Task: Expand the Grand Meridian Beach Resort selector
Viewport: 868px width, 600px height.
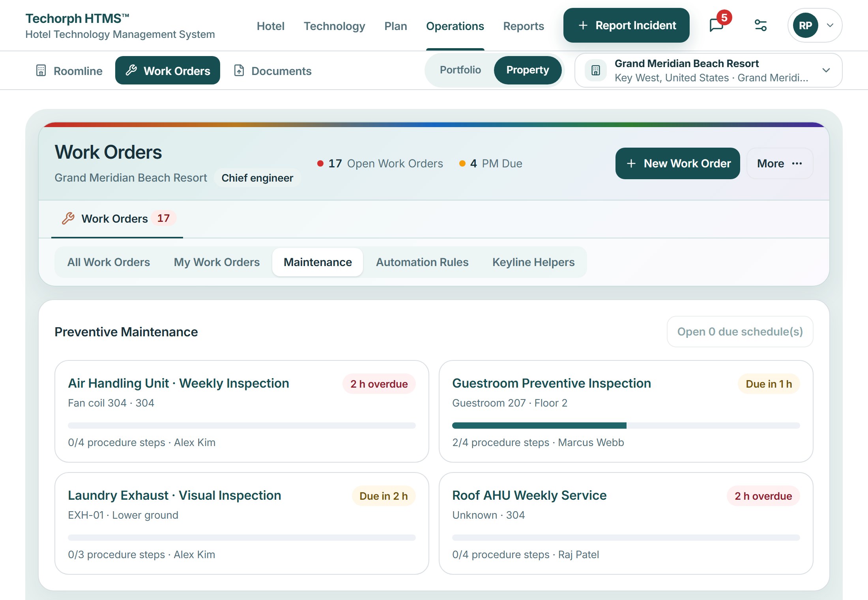Action: [x=708, y=70]
